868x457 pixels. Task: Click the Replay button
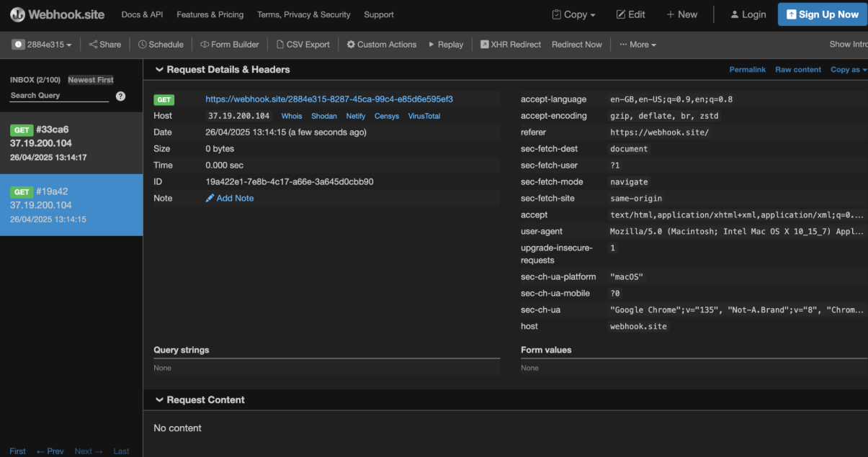pyautogui.click(x=446, y=45)
